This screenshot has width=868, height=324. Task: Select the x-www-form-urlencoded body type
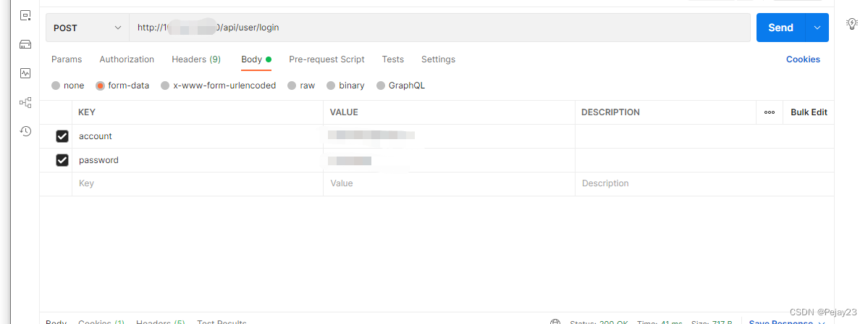(165, 86)
